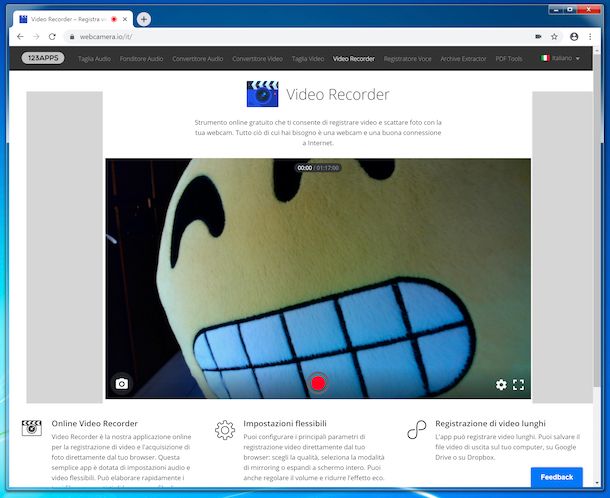The height and width of the screenshot is (498, 610).
Task: Open Registratore Voce in the nav bar
Action: point(407,59)
